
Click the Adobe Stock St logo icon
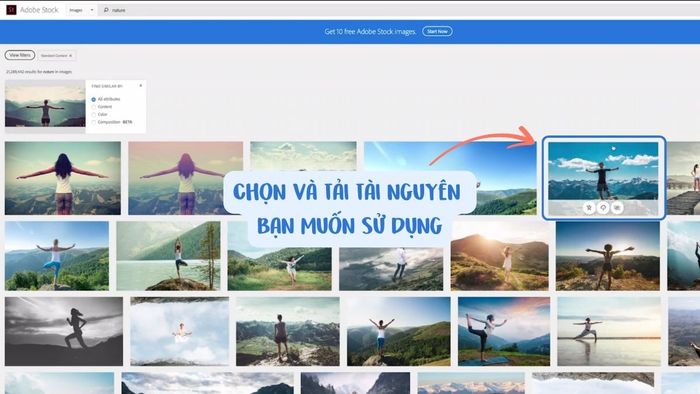11,10
